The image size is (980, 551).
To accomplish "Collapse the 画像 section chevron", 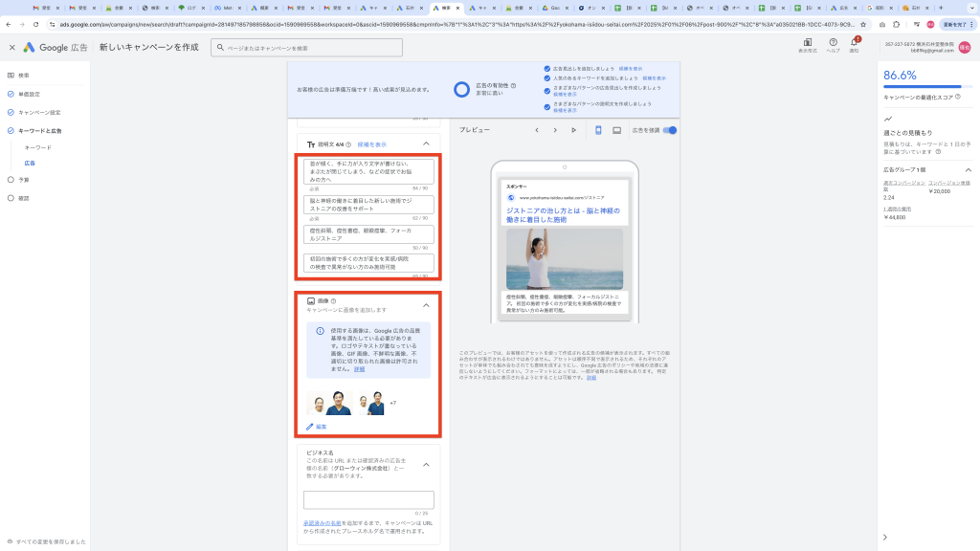I will [426, 305].
